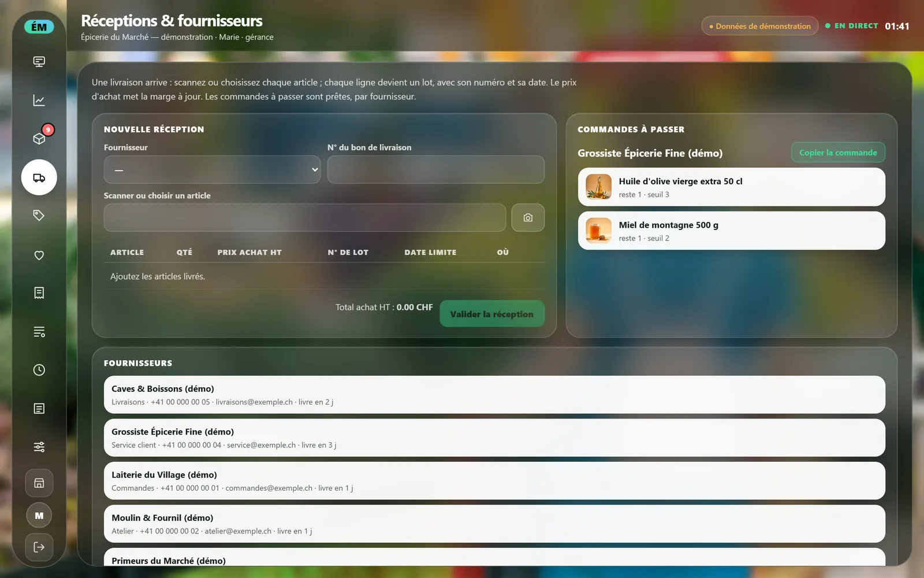
Task: Open the clock history icon
Action: click(x=39, y=370)
